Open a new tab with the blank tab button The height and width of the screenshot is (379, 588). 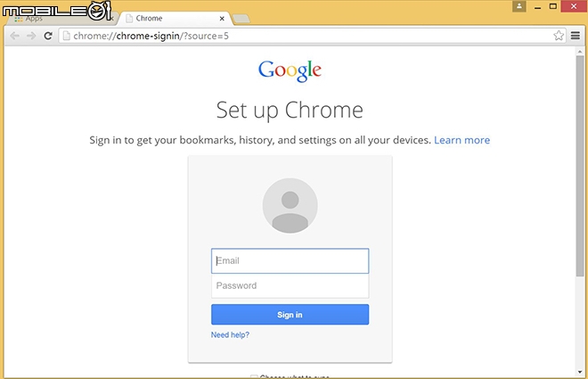pyautogui.click(x=241, y=19)
